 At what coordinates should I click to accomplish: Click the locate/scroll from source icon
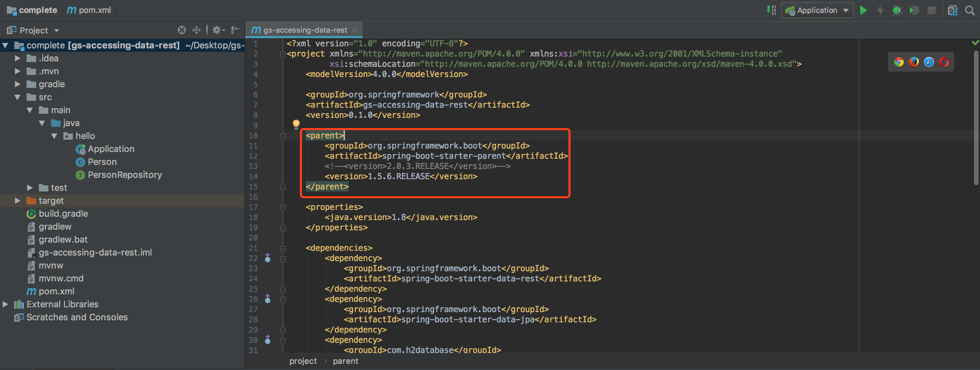(182, 30)
